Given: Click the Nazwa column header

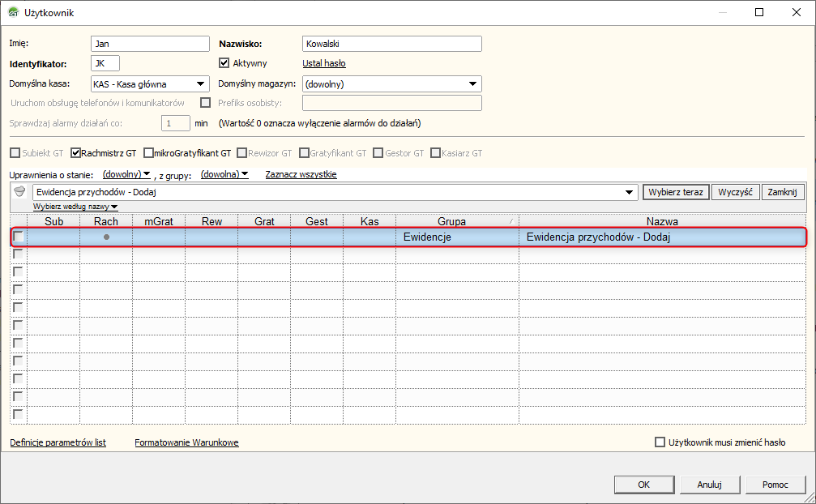Looking at the screenshot, I should (x=662, y=221).
